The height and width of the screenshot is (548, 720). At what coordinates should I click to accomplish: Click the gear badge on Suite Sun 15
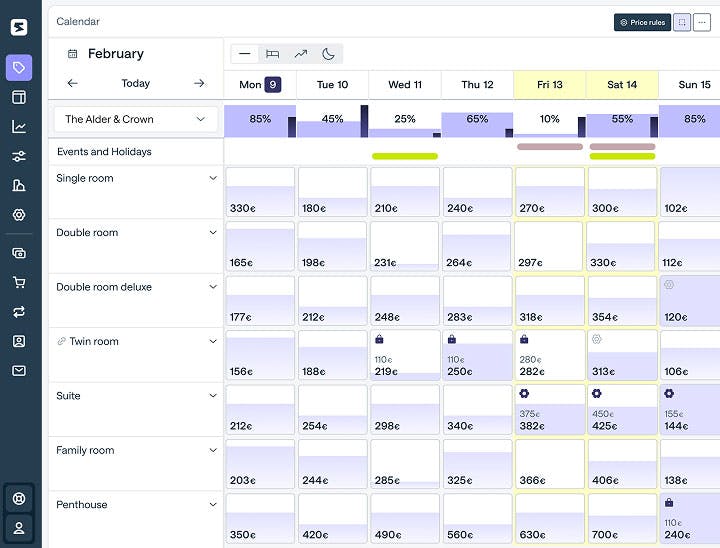[669, 393]
